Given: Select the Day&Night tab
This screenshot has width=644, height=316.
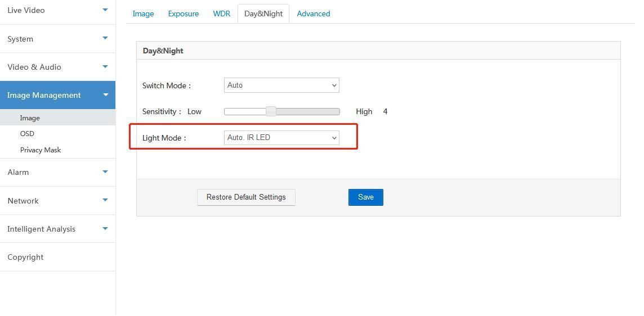Looking at the screenshot, I should [263, 13].
